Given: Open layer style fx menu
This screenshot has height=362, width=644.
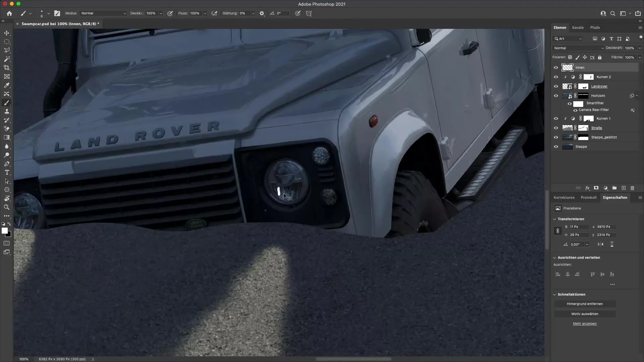Looking at the screenshot, I should tap(587, 188).
